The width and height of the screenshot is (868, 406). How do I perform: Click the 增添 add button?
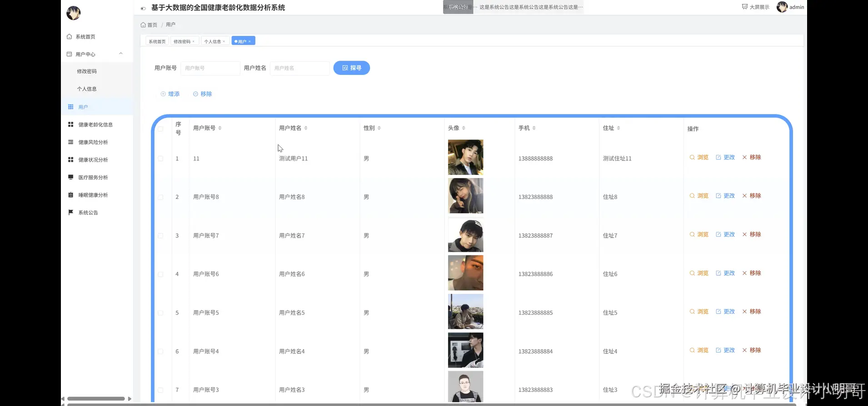(x=170, y=94)
